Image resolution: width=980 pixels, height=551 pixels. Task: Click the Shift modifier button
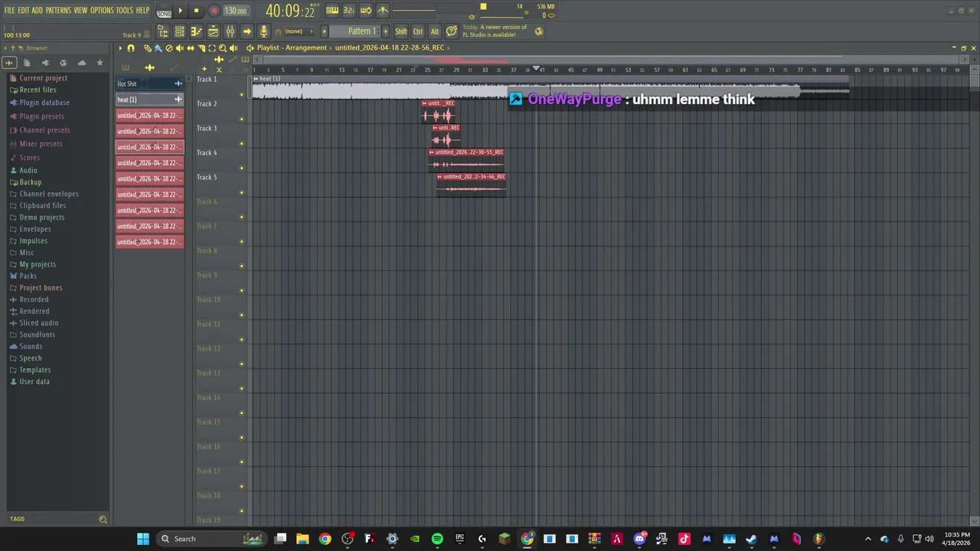[401, 31]
